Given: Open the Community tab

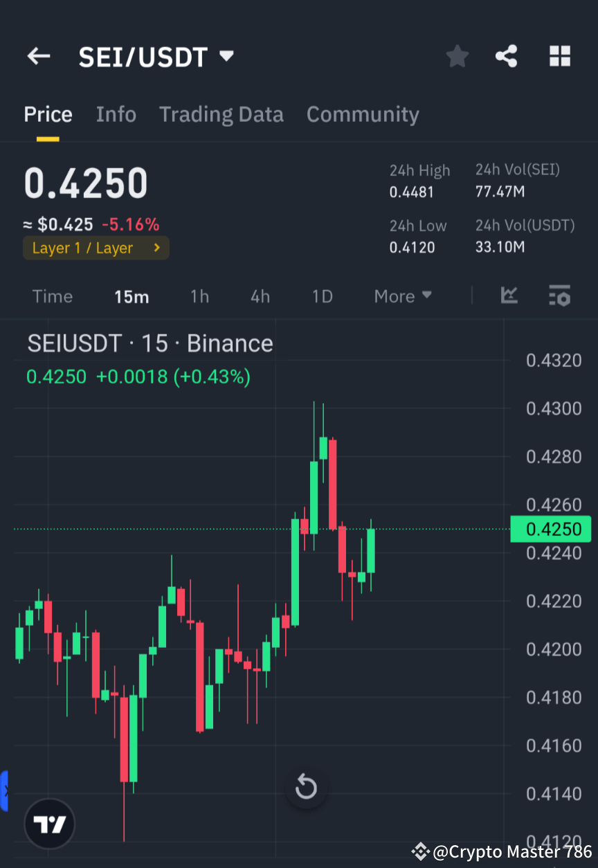Looking at the screenshot, I should (x=363, y=114).
